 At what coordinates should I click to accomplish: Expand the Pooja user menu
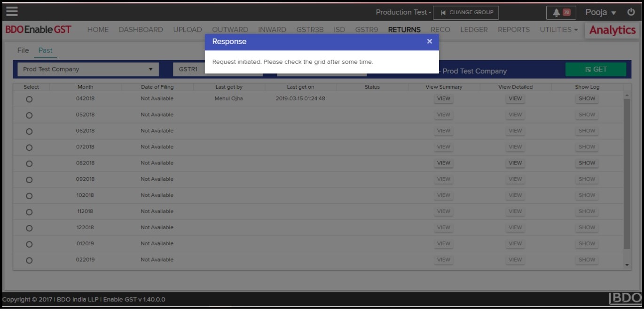600,13
